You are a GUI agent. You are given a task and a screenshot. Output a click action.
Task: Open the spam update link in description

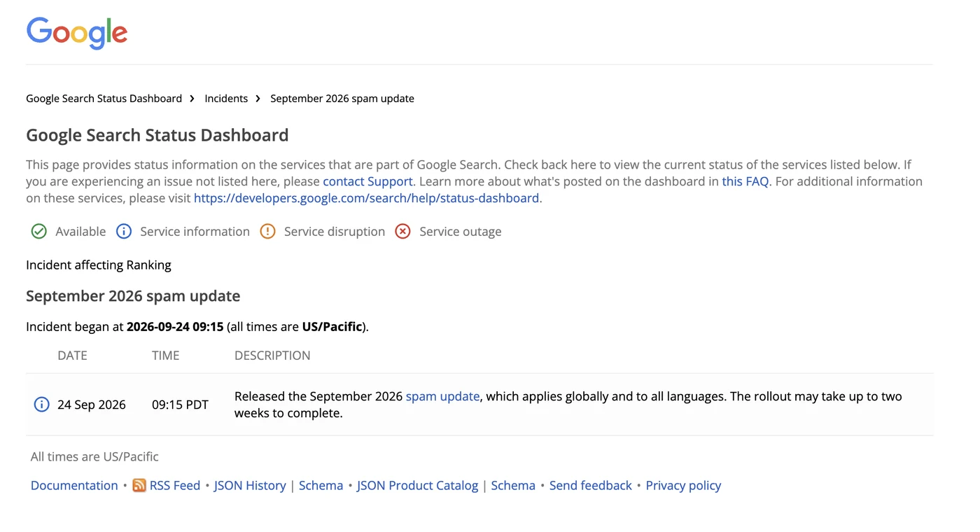click(442, 396)
